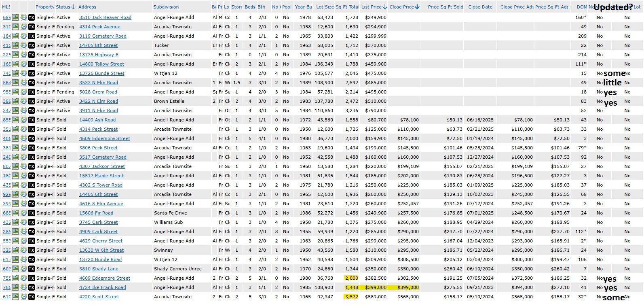The width and height of the screenshot is (644, 306).
Task: Select the Williams Sub subdivision cell
Action: coord(168,222)
